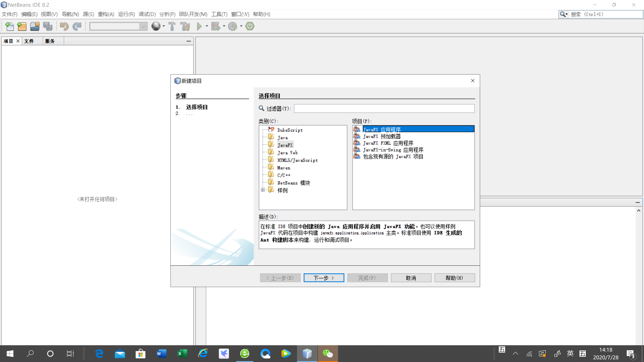Expand the 样例 category tree node
Screen dimensions: 644x362
point(262,190)
